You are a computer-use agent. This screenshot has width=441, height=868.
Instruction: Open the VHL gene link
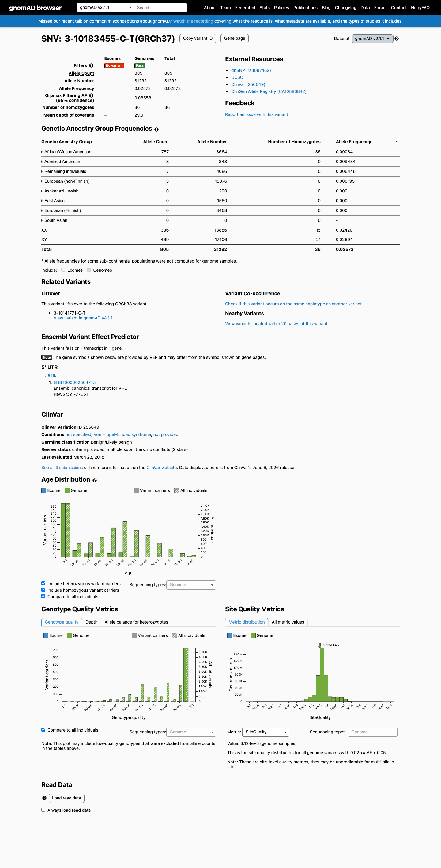coord(52,375)
